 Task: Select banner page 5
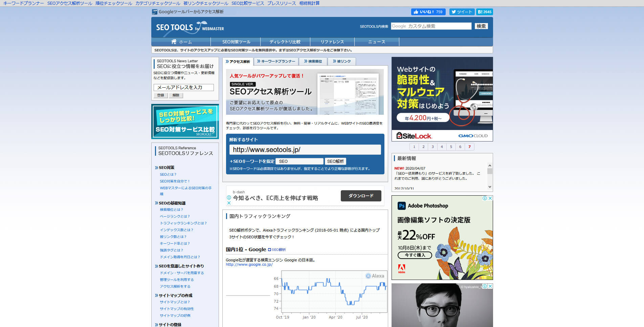point(451,147)
